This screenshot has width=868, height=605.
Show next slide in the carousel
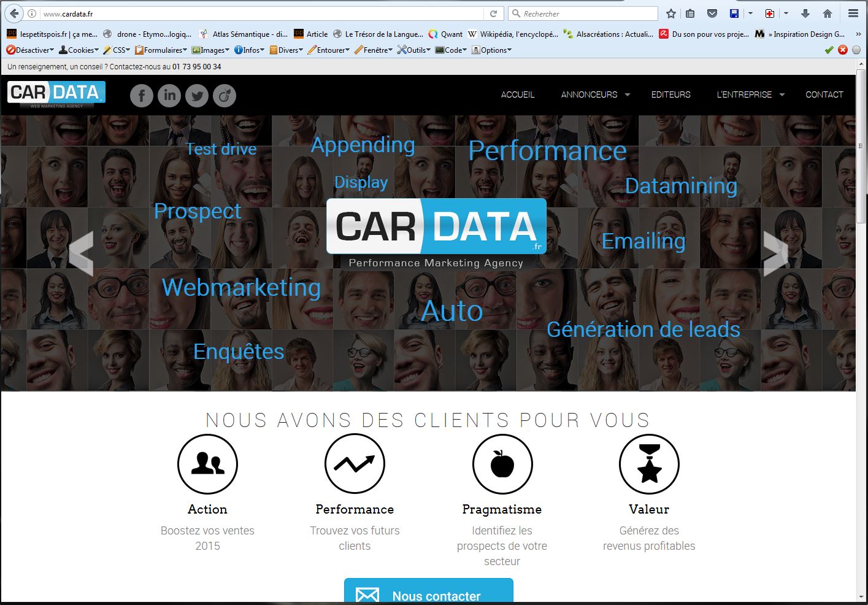tap(775, 253)
